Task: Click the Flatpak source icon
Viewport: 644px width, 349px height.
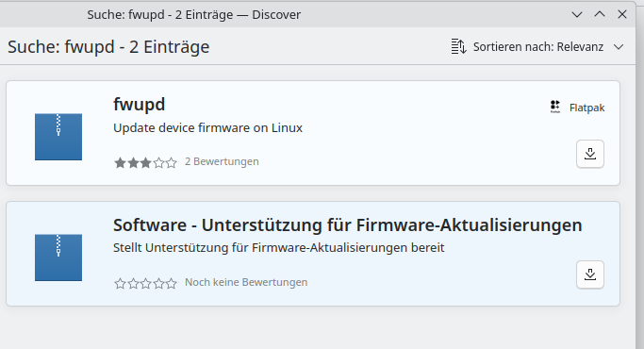Action: [x=555, y=107]
